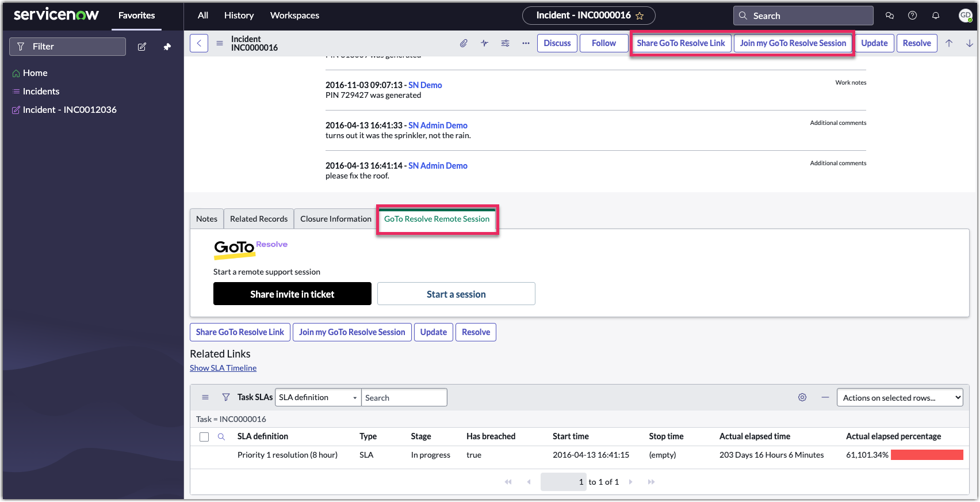Open Task SLAs list gear settings

click(802, 397)
